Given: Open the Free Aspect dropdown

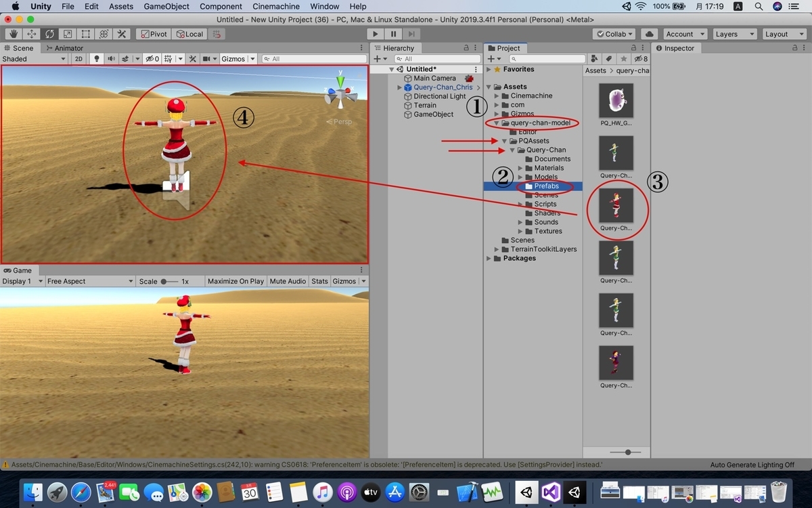Looking at the screenshot, I should (89, 281).
